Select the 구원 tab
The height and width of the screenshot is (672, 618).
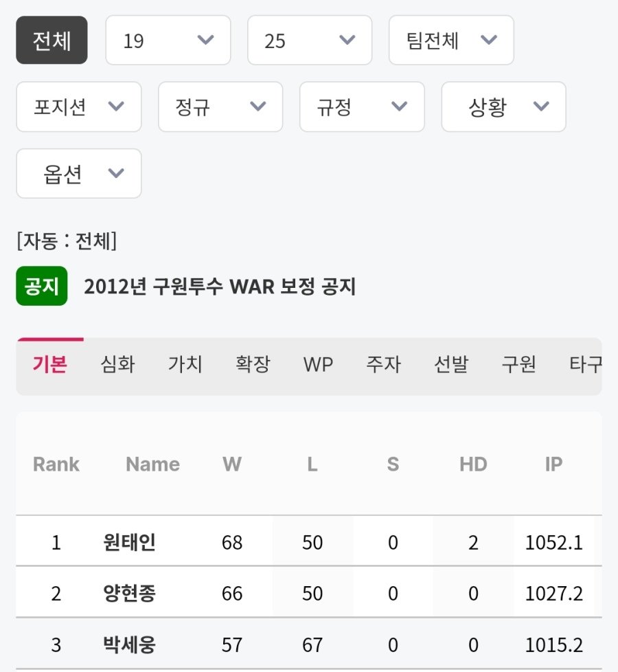pyautogui.click(x=518, y=364)
